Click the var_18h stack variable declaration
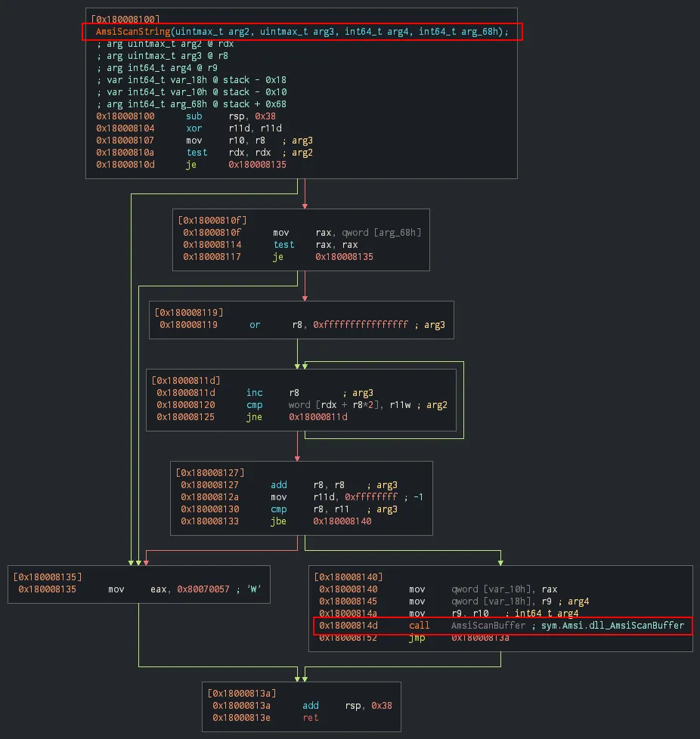Screen dimensions: 700x739 [x=197, y=80]
